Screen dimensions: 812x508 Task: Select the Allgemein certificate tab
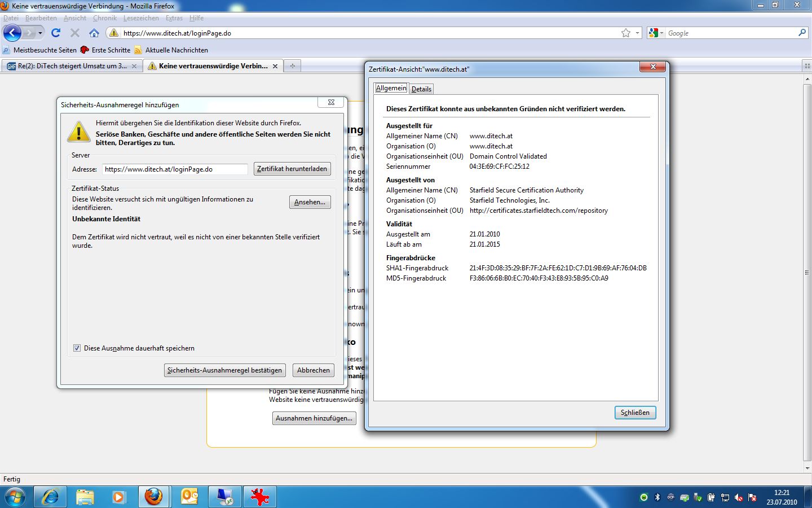pos(391,89)
